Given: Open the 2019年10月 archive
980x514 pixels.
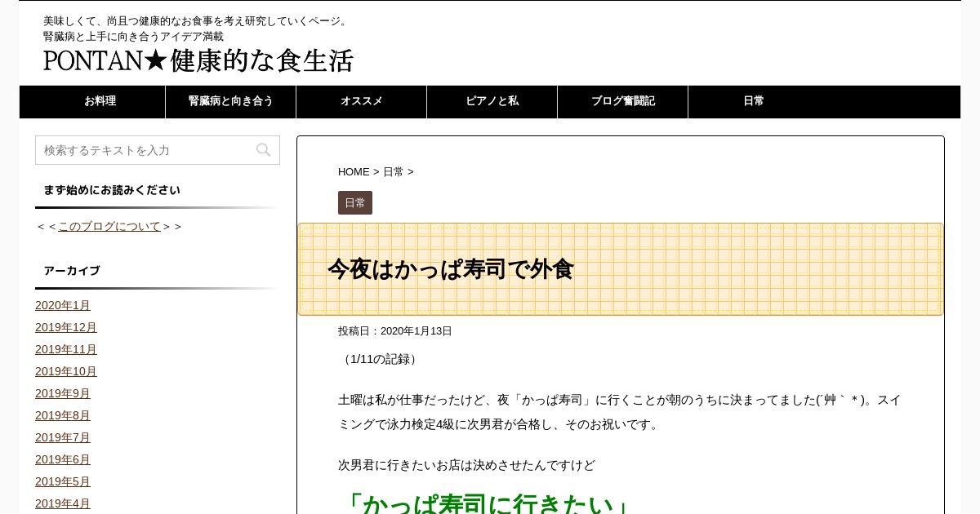Looking at the screenshot, I should click(x=66, y=371).
